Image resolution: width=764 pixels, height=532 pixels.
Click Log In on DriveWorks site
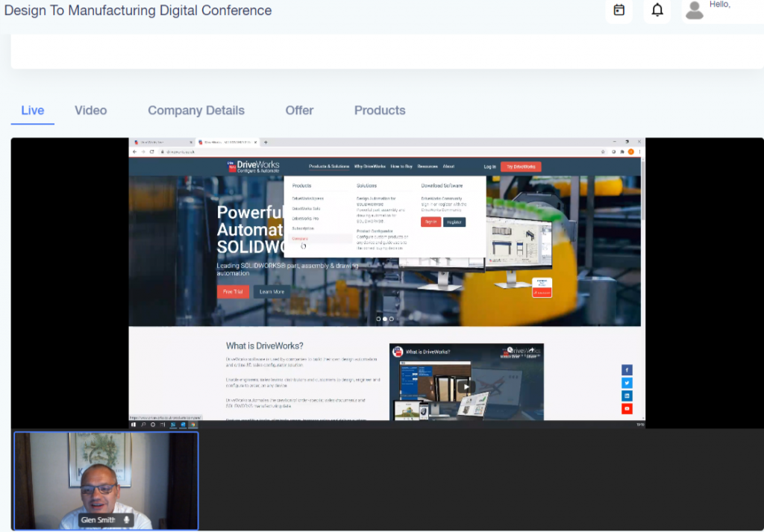pos(489,166)
